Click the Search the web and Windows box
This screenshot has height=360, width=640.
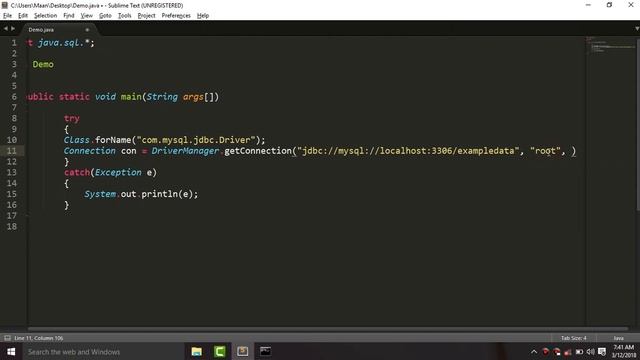click(103, 351)
